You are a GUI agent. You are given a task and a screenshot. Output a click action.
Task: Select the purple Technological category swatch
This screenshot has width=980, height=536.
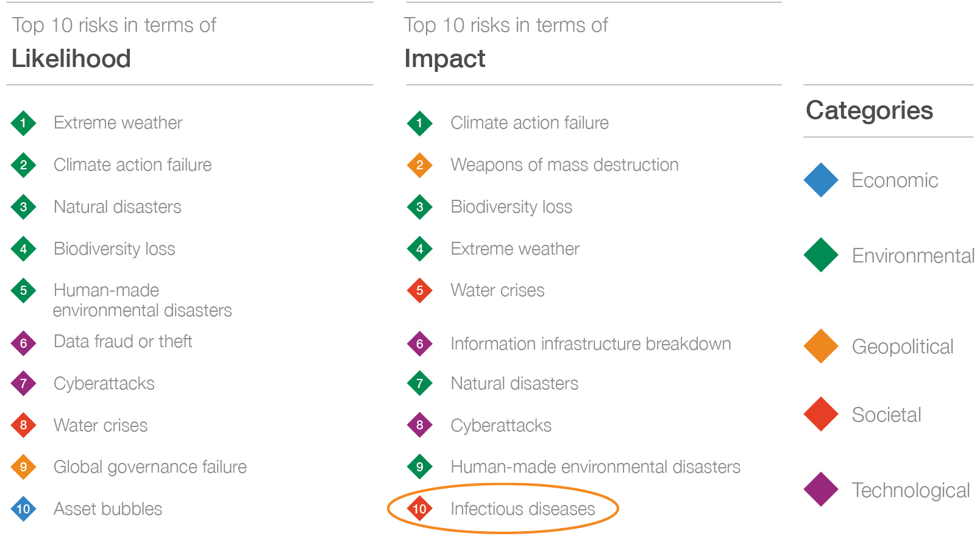click(821, 489)
